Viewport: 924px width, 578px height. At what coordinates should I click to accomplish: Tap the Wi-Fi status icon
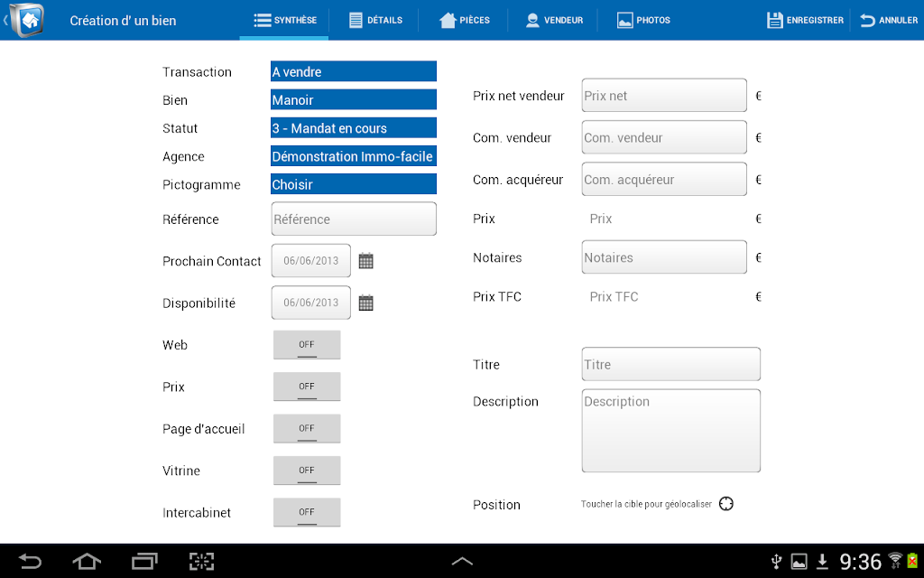point(895,560)
